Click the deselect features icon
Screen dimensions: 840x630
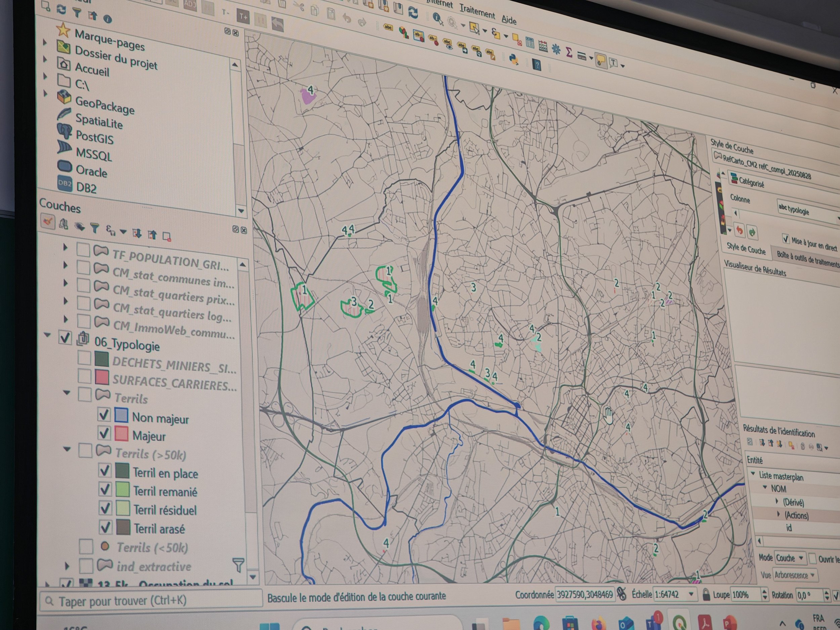(517, 39)
